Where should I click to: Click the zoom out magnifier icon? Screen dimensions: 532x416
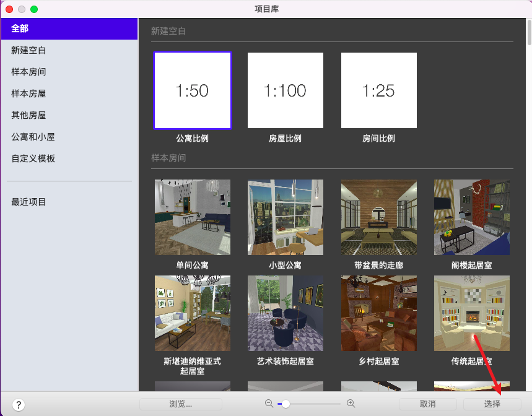[x=269, y=404]
